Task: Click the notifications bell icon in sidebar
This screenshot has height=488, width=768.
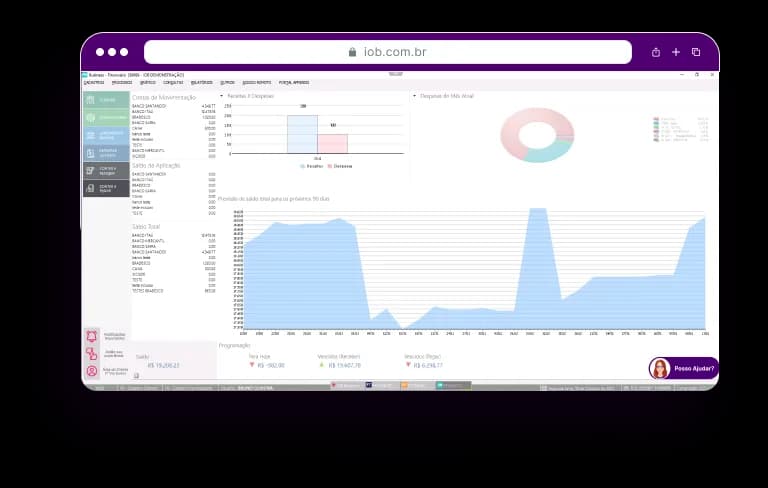Action: [92, 336]
